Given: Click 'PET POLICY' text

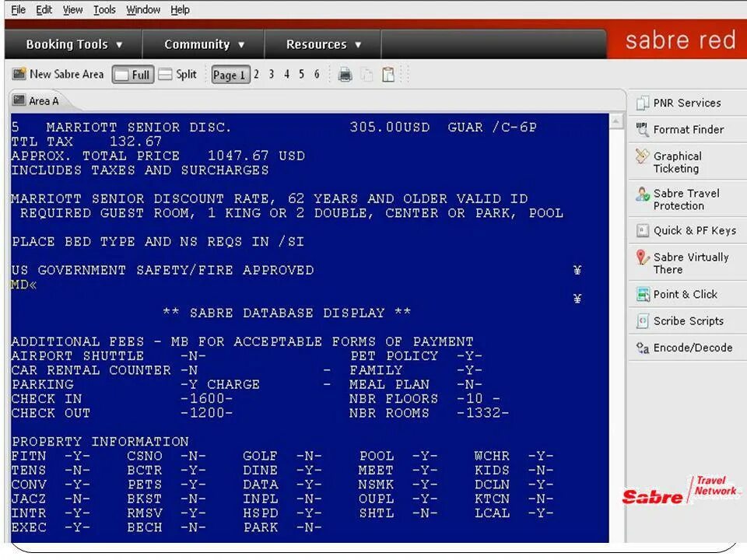Looking at the screenshot, I should tap(394, 355).
